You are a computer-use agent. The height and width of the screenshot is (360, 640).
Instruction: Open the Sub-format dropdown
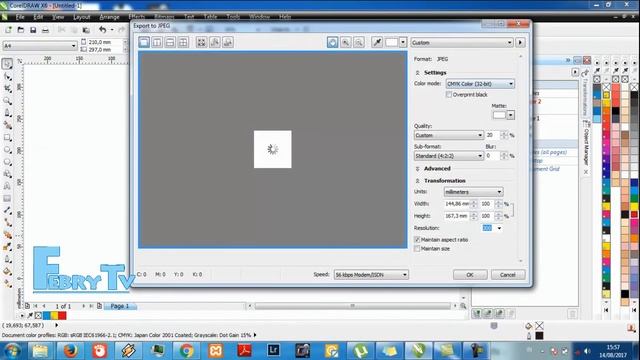(449, 156)
